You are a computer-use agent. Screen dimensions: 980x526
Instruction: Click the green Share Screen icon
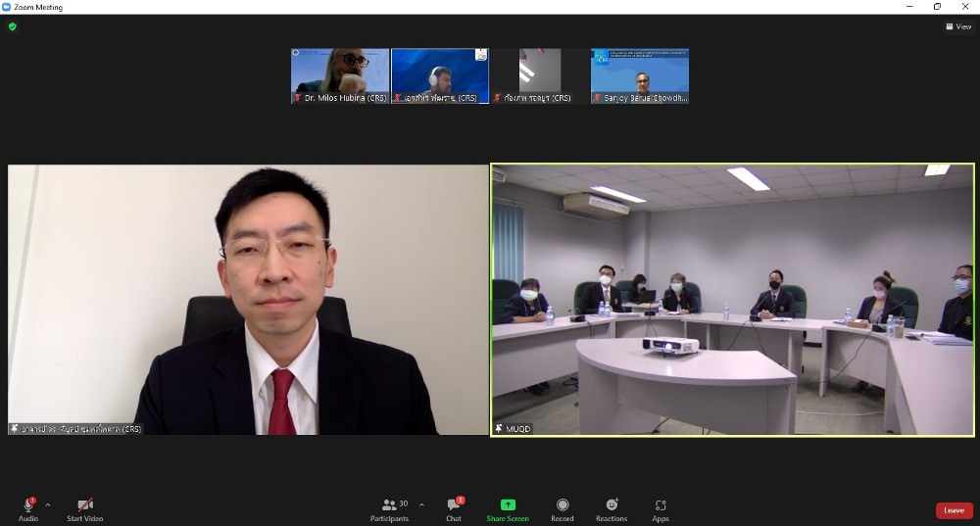click(508, 504)
